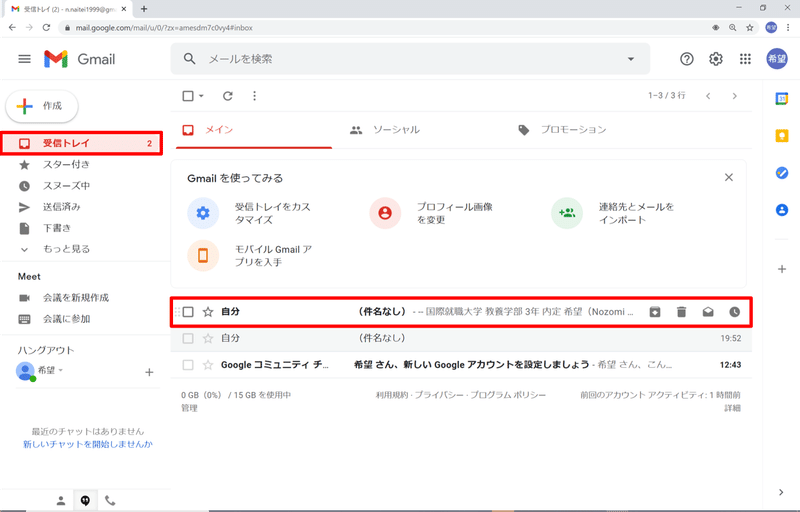800x512 pixels.
Task: Open the Hangouts conversations icon at bottom
Action: 85,501
